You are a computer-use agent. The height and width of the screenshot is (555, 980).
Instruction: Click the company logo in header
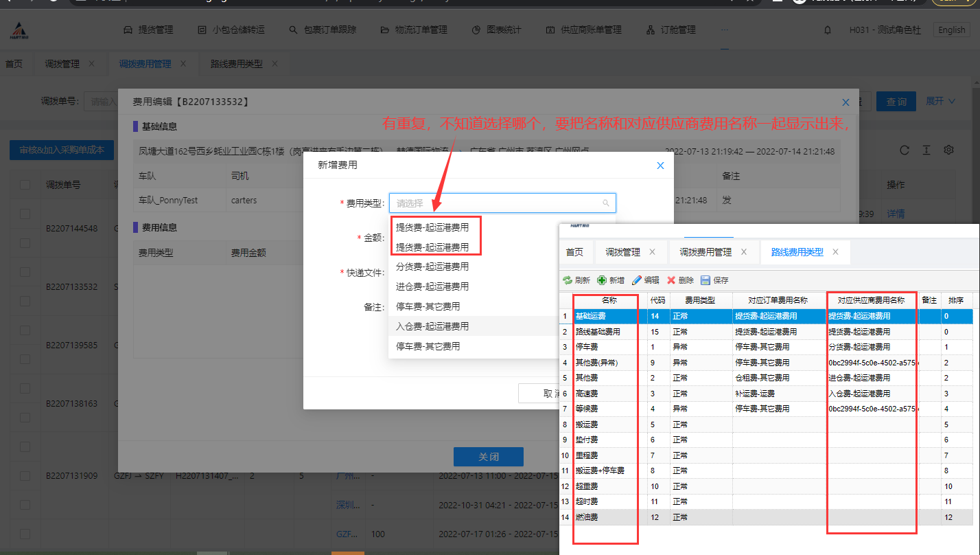pos(19,30)
